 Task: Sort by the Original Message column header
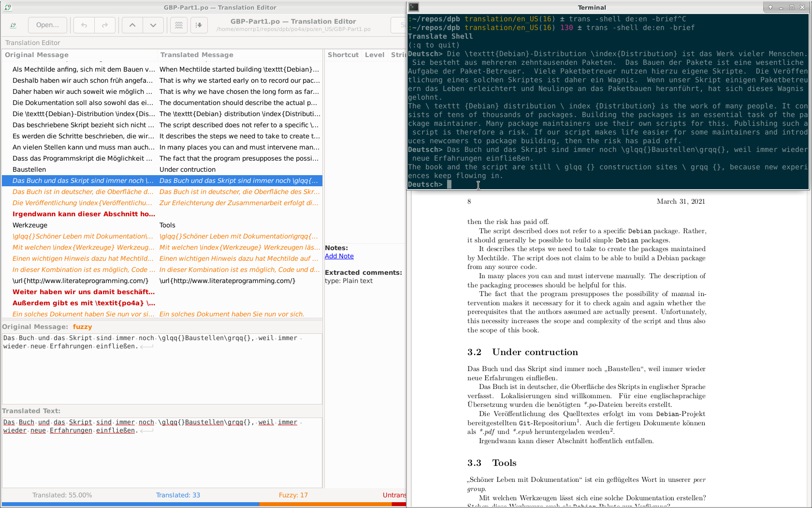tap(80, 55)
